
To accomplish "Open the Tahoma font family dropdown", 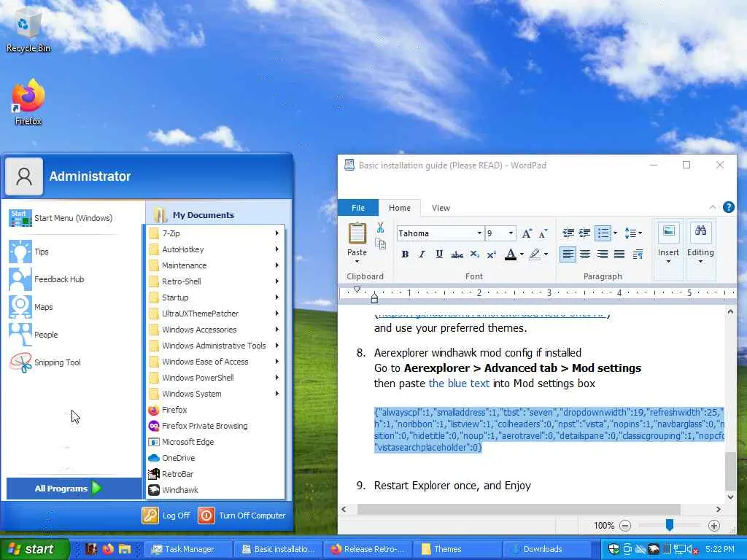I will (480, 233).
